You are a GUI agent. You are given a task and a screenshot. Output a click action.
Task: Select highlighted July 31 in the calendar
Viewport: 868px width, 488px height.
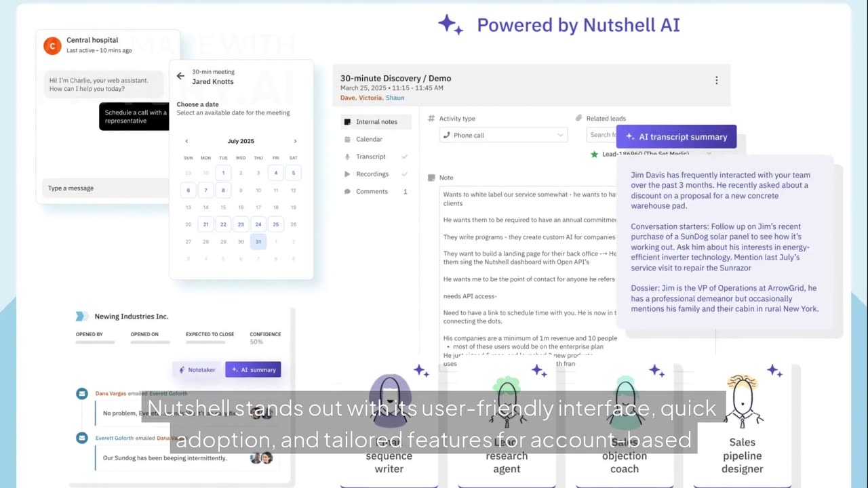click(x=258, y=241)
